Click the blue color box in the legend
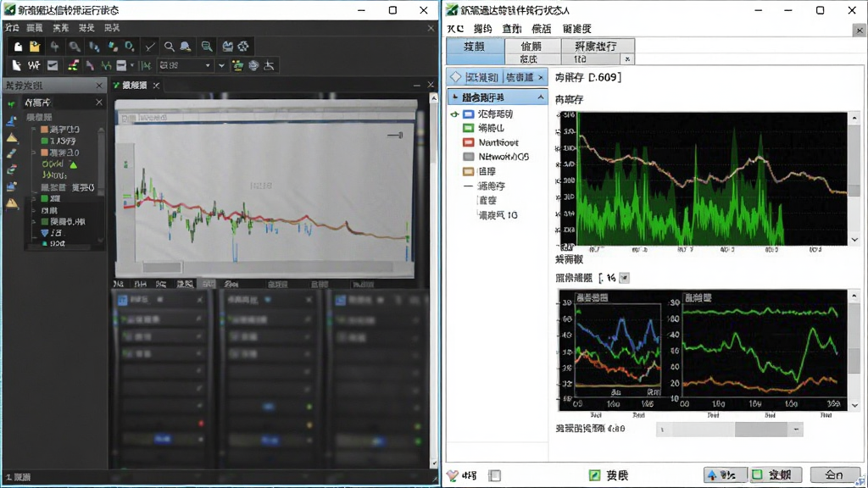Screen dimensions: 868x488 point(468,114)
